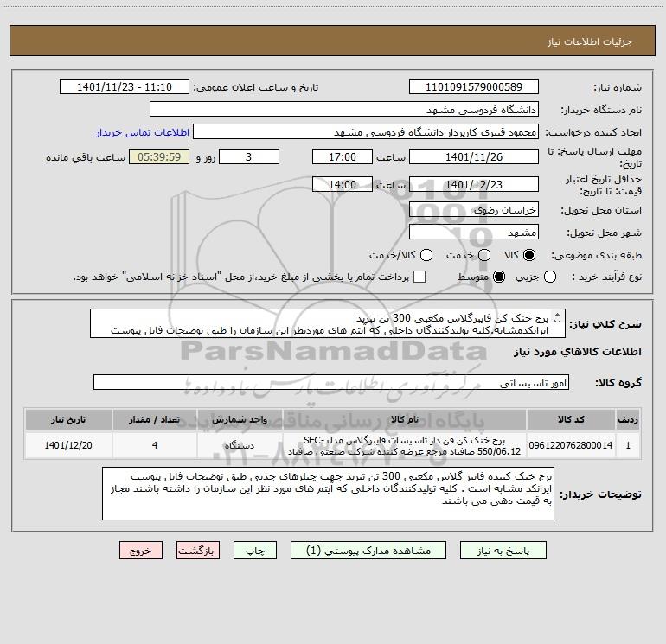Click the unit cell دستگاه

click(240, 445)
